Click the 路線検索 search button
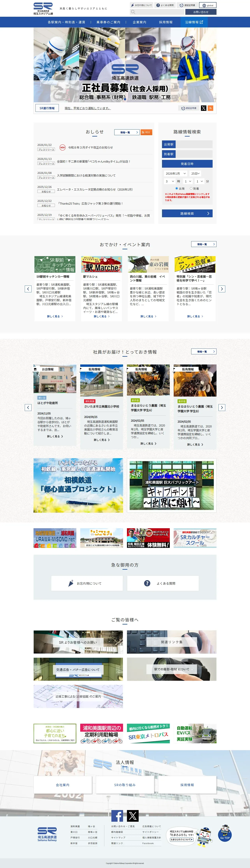The image size is (250, 868). click(x=187, y=213)
